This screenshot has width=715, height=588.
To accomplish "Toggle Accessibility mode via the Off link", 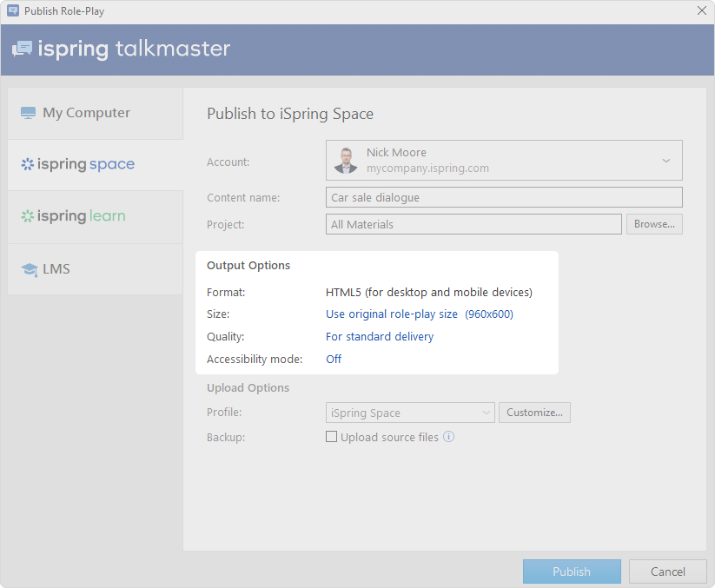I will tap(334, 359).
